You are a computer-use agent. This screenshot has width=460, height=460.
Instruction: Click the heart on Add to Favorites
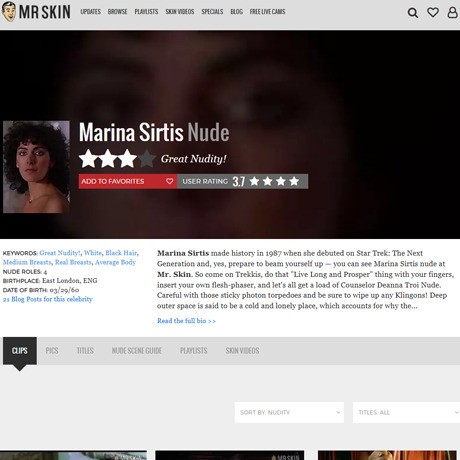coord(169,181)
